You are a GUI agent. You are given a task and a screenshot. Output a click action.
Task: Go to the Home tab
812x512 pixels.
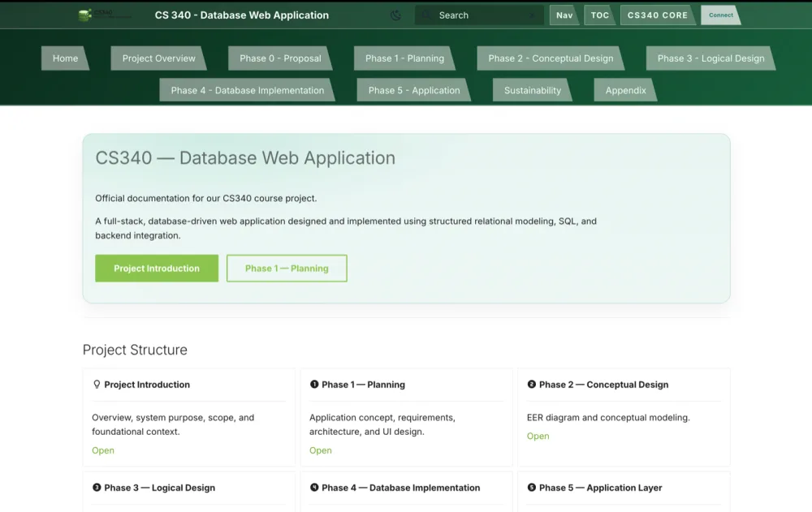(65, 58)
